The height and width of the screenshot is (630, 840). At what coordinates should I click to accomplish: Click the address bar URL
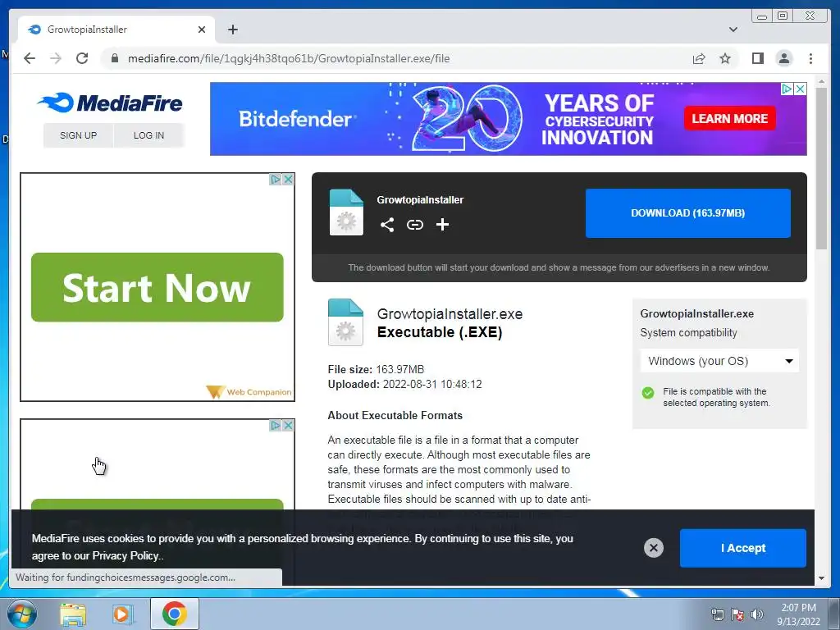(x=289, y=58)
